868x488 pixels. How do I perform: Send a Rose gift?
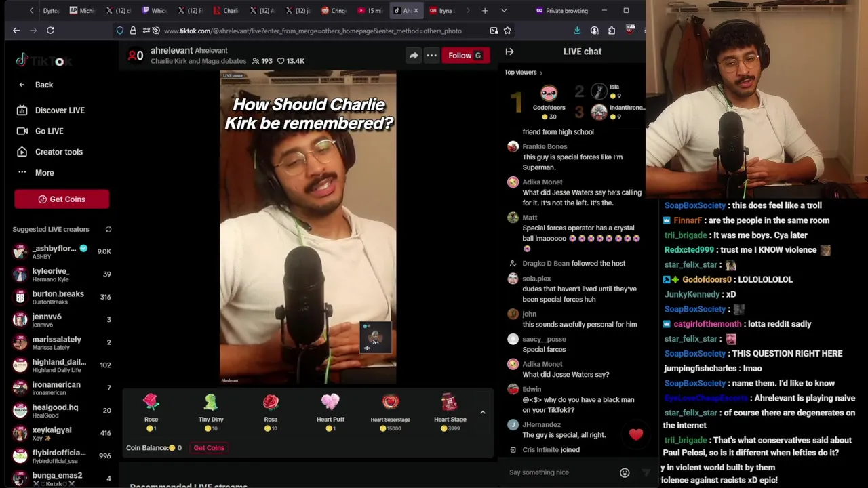coord(151,413)
